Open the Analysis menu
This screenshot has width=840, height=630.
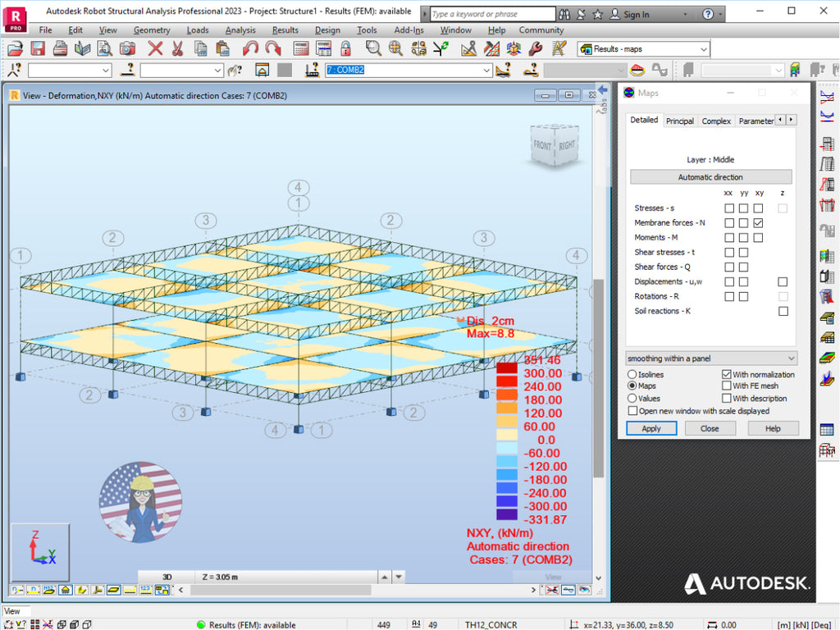click(240, 30)
